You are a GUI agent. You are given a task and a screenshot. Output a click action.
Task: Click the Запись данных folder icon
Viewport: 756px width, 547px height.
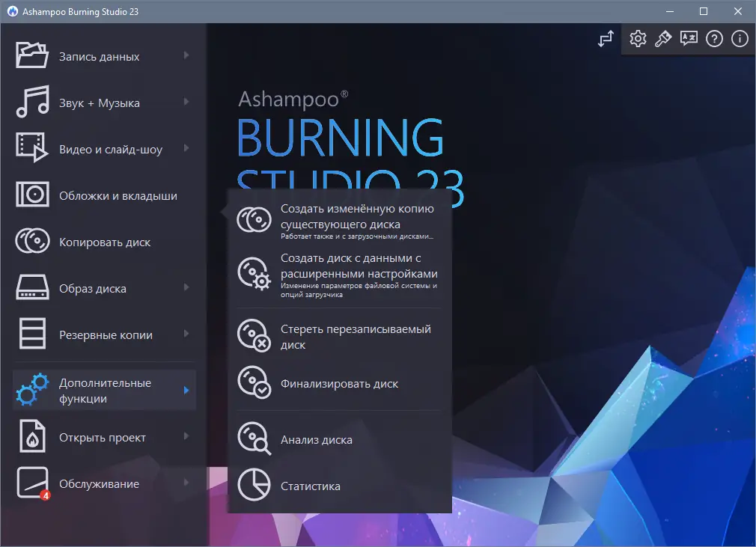pyautogui.click(x=32, y=55)
